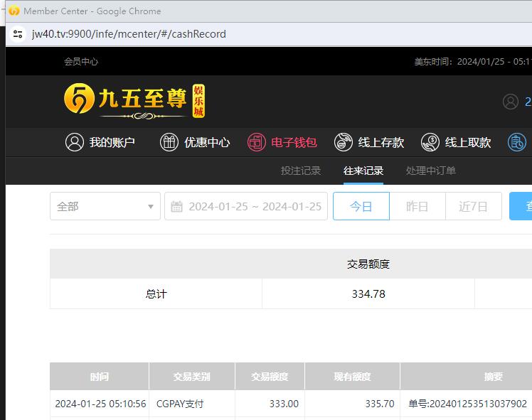Click the 我的账户 person icon

point(74,142)
